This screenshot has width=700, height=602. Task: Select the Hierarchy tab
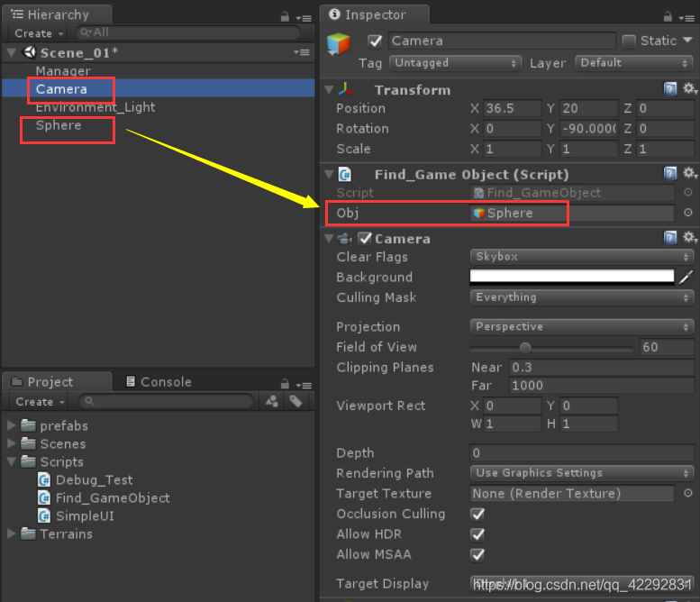point(57,14)
